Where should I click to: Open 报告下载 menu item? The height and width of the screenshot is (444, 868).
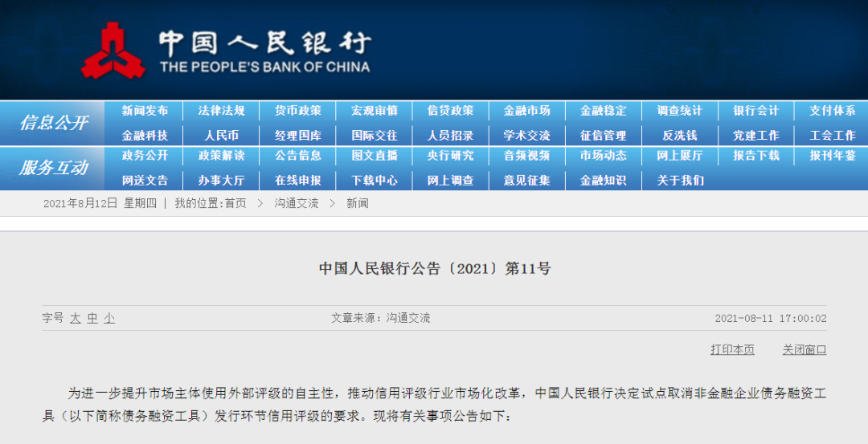(756, 156)
